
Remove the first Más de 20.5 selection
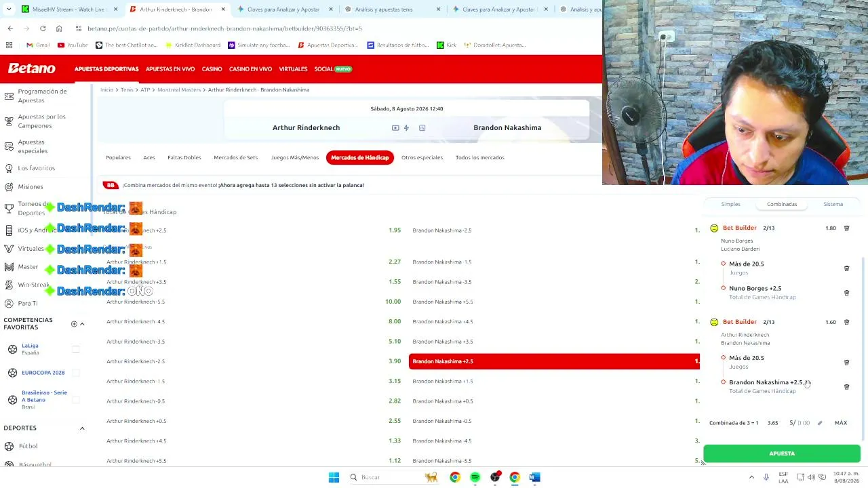[846, 268]
